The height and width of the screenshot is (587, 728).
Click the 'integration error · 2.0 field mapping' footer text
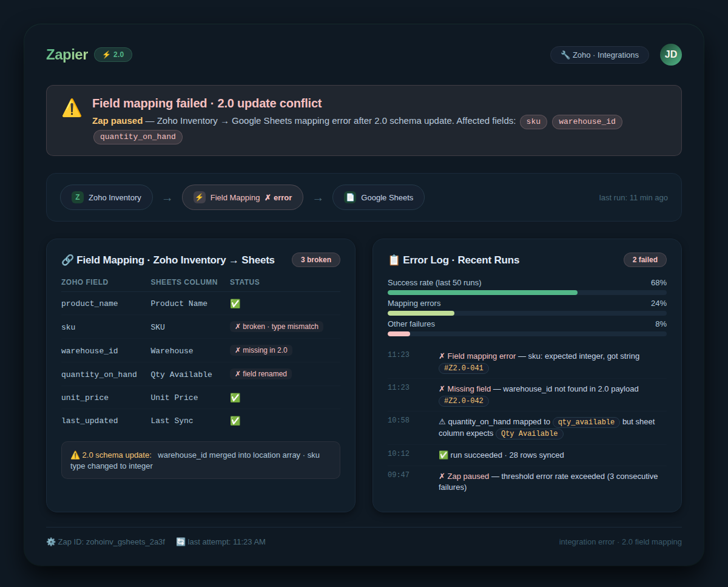pos(621,541)
